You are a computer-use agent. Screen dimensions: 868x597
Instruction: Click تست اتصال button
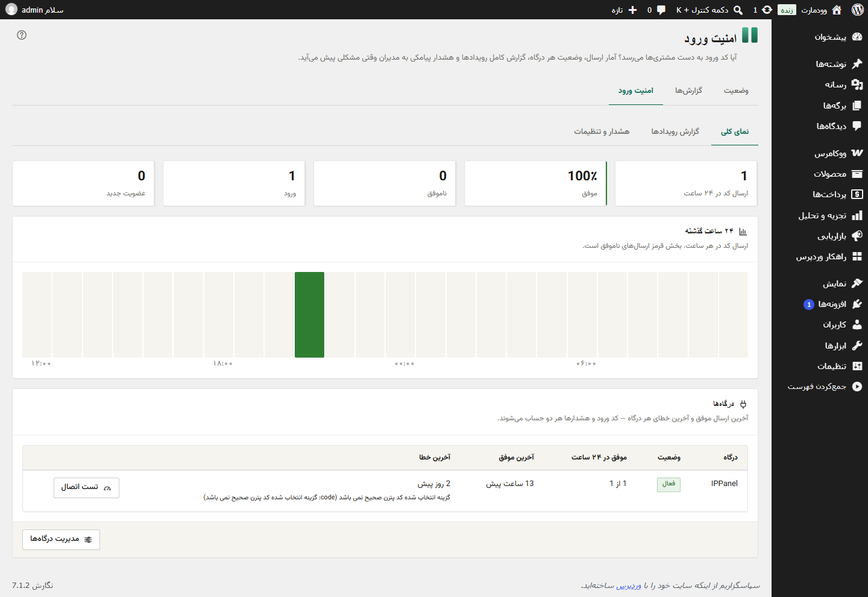[86, 487]
